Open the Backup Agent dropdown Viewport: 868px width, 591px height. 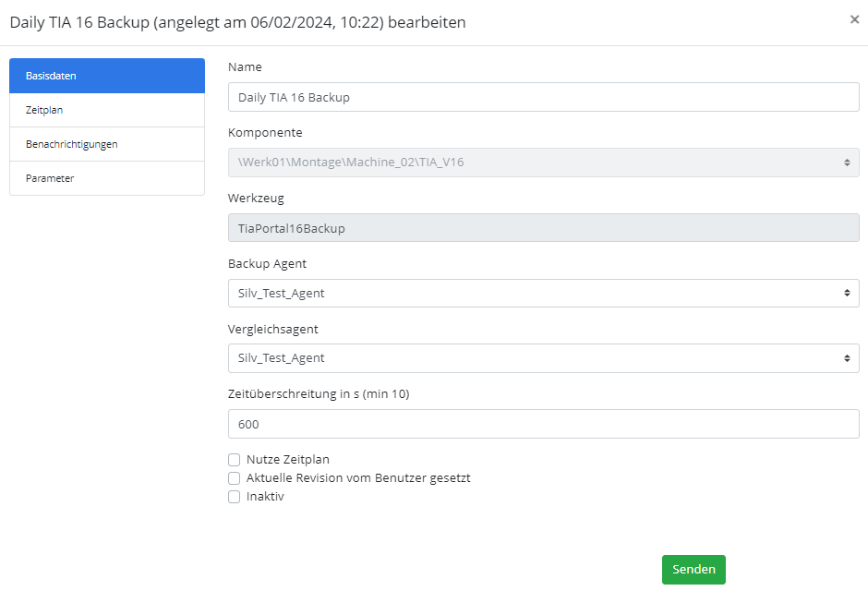pyautogui.click(x=543, y=294)
